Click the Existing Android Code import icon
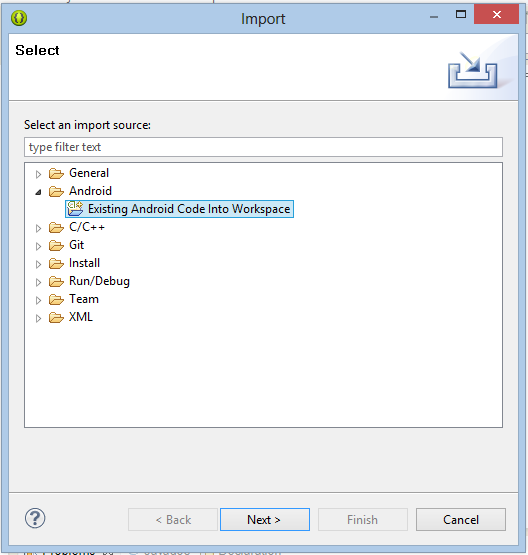 click(75, 208)
